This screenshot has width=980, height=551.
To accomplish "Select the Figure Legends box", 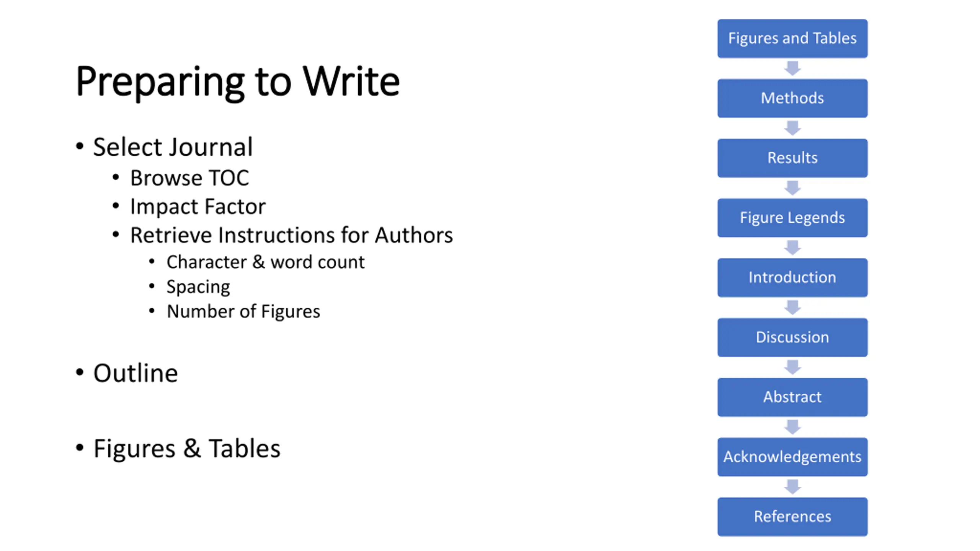I will tap(792, 218).
